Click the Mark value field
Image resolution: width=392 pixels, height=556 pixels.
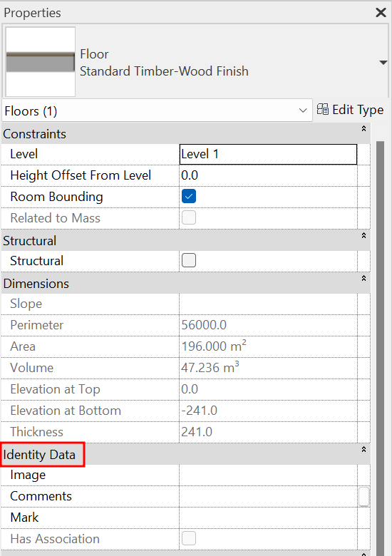[x=268, y=518]
